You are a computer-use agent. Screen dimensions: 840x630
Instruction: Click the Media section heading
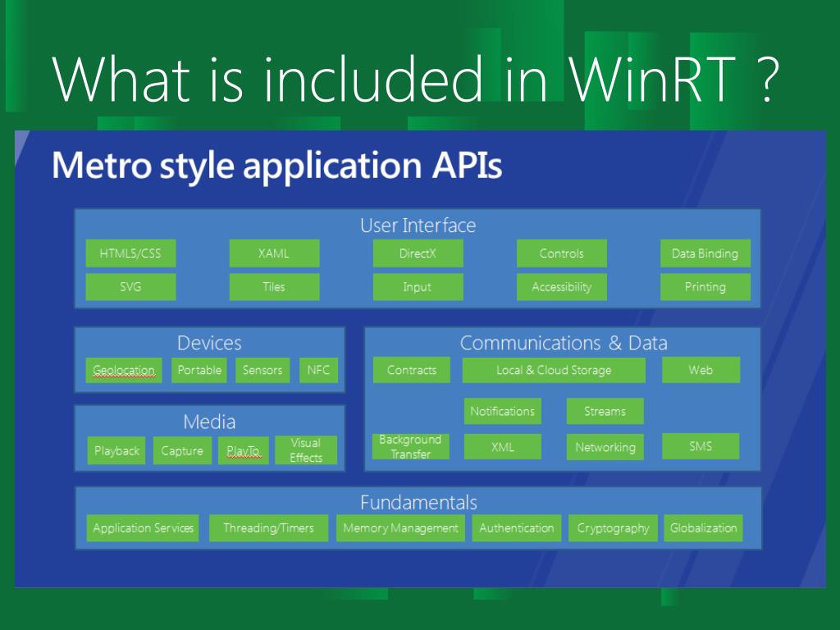[209, 422]
